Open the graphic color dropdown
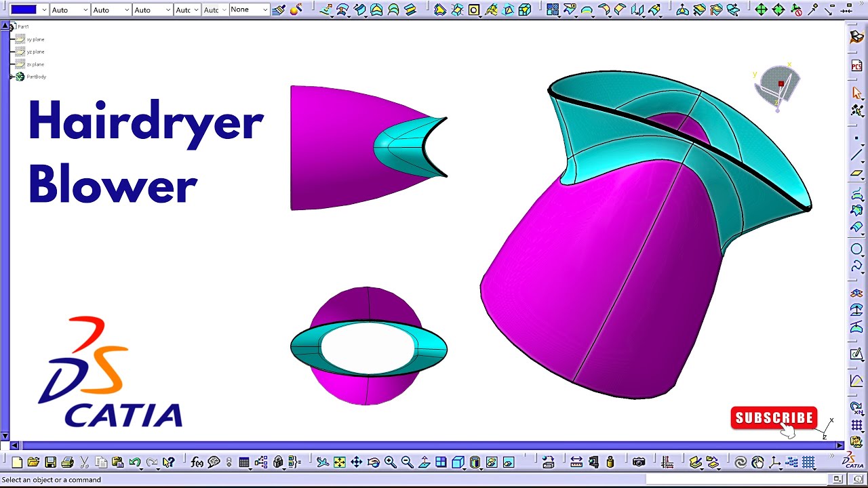The image size is (868, 488). (x=44, y=9)
